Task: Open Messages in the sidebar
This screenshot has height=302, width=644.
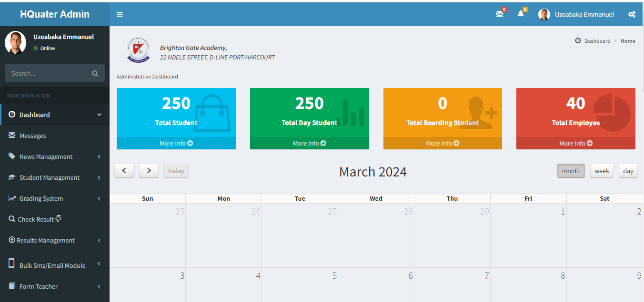Action: [32, 136]
